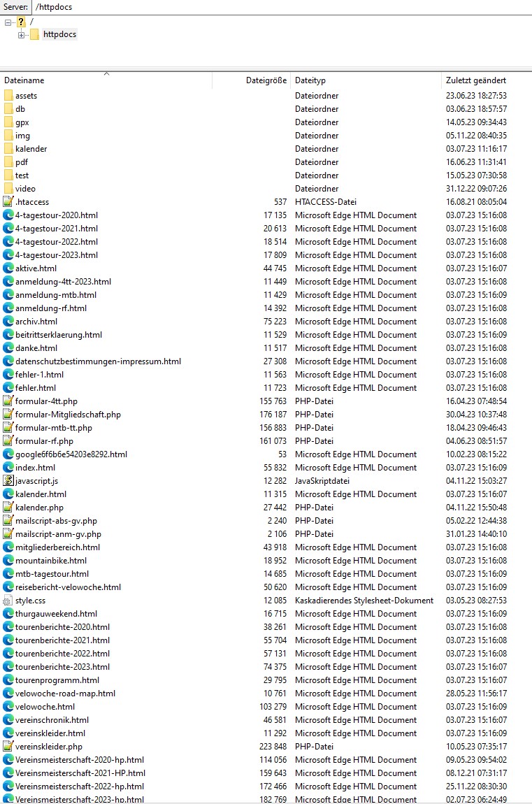532x804 pixels.
Task: Click the Edge icon of tourenprogramm.html
Action: point(8,680)
